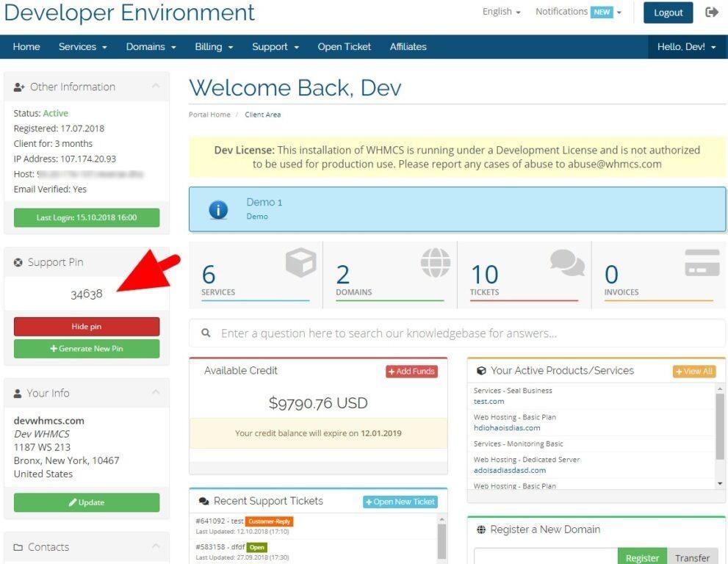Open the Notifications dropdown
The image size is (728, 564).
(x=578, y=12)
